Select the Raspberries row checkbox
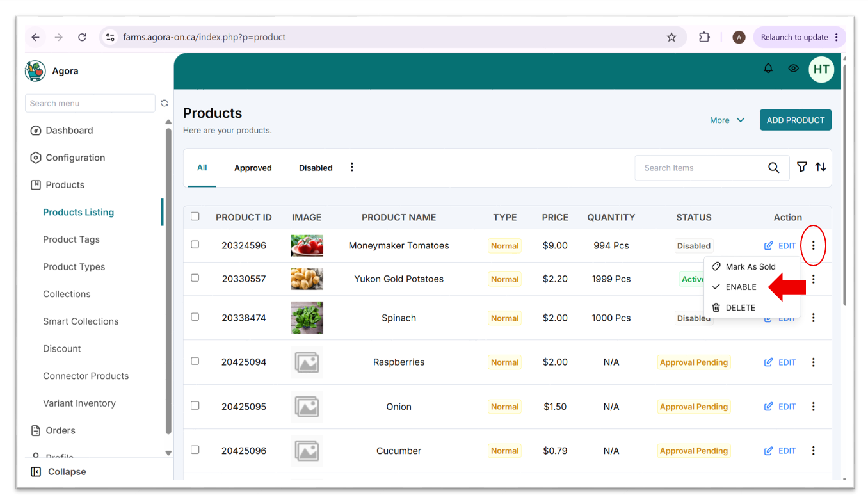Screen dimensions: 868x502 pos(195,361)
